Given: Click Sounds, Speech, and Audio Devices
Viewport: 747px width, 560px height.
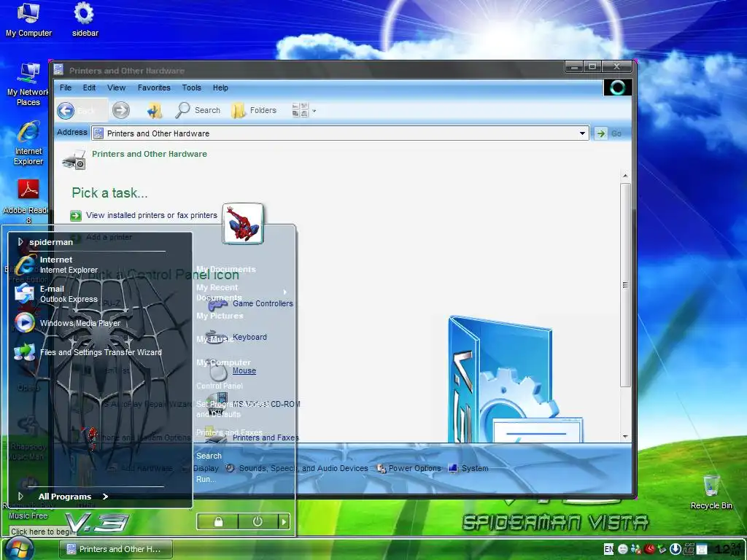Looking at the screenshot, I should [303, 469].
